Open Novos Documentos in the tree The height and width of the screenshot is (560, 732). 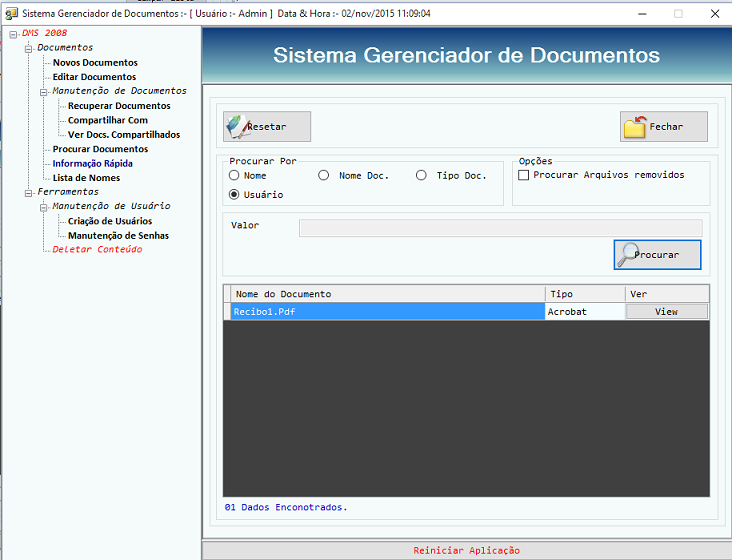[x=95, y=63]
